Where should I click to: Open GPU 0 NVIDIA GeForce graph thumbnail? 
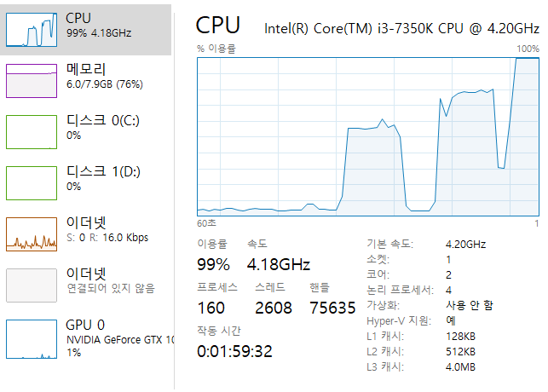click(x=32, y=339)
